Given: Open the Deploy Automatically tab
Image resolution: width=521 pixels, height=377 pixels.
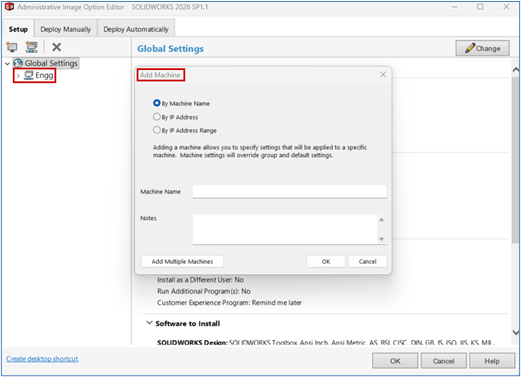Looking at the screenshot, I should (136, 29).
